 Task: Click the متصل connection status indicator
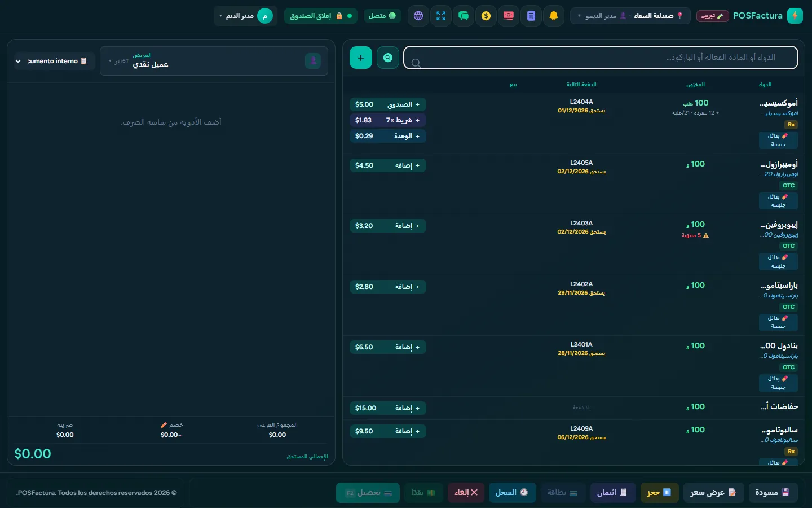pyautogui.click(x=382, y=16)
